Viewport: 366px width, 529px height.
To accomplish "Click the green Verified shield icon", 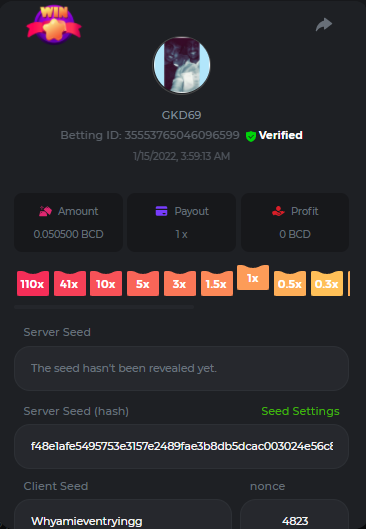I will (251, 136).
